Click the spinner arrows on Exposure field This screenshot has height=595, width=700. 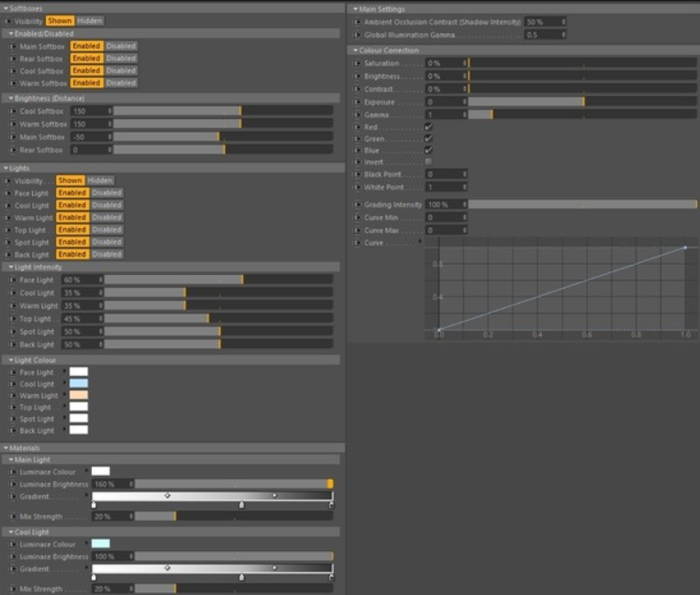(464, 102)
